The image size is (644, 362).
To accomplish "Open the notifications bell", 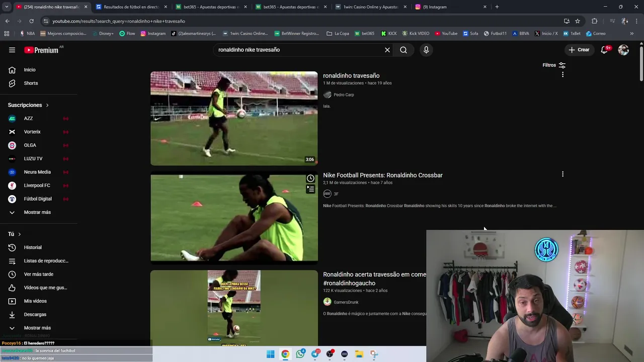I will 605,50.
